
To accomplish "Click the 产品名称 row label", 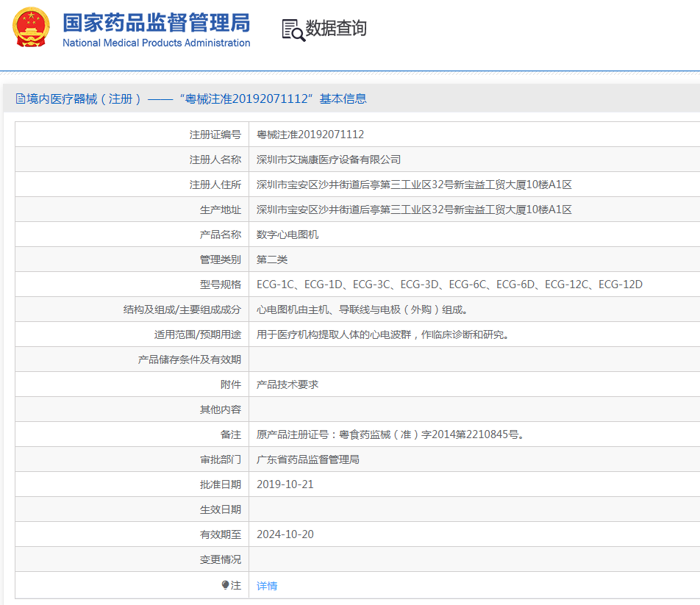I will click(221, 235).
